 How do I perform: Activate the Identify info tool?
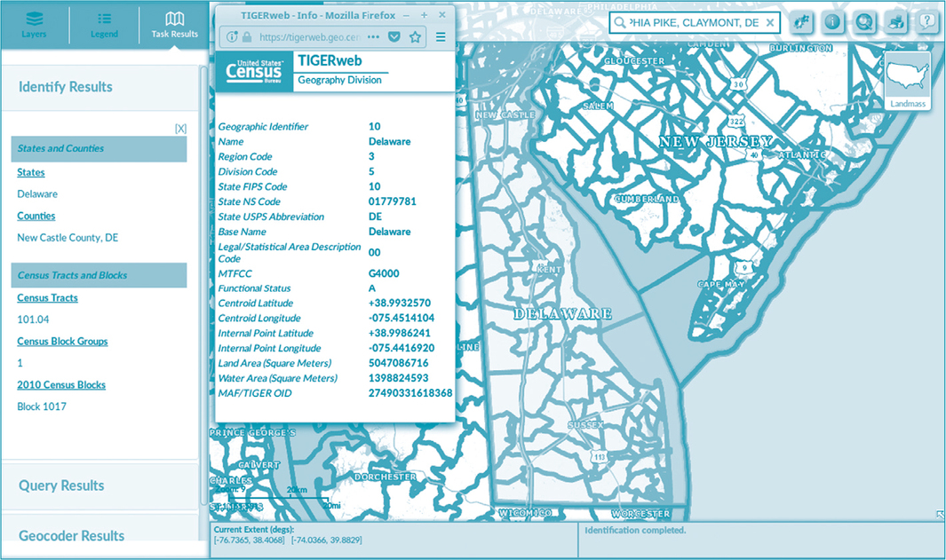click(833, 23)
